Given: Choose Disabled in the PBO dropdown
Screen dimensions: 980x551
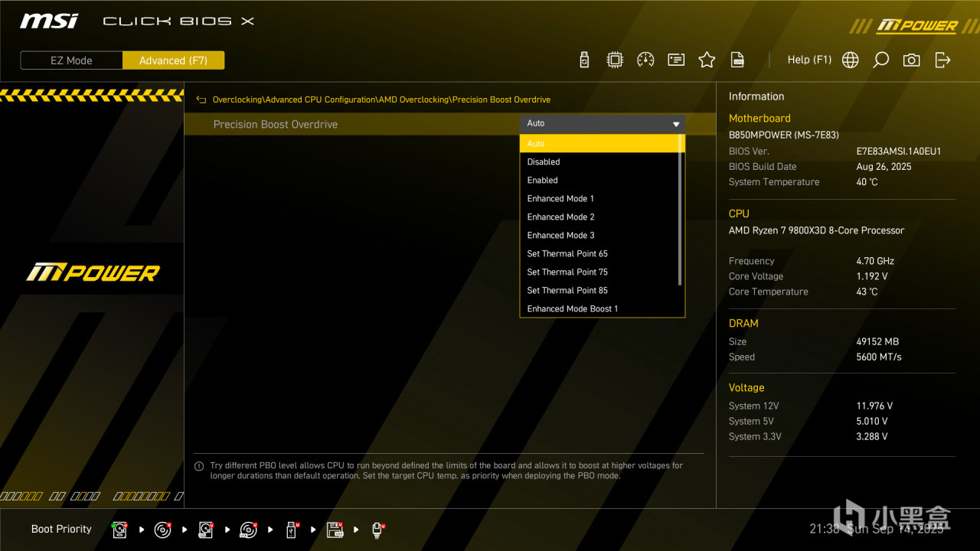Looking at the screenshot, I should (x=599, y=162).
